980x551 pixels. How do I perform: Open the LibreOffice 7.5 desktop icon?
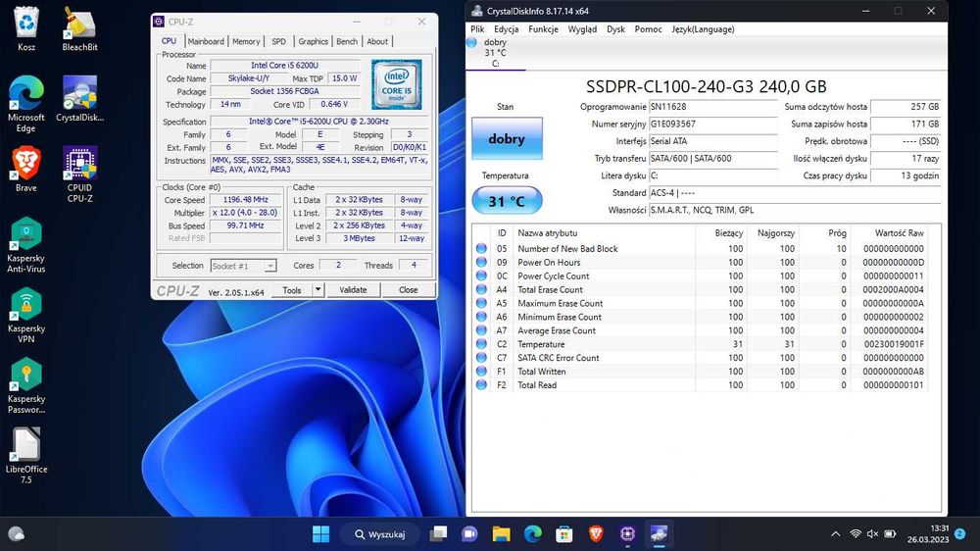[x=26, y=445]
